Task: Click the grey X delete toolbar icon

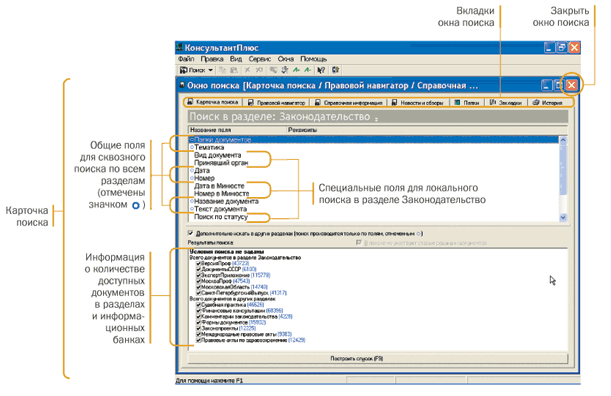Action: click(247, 70)
